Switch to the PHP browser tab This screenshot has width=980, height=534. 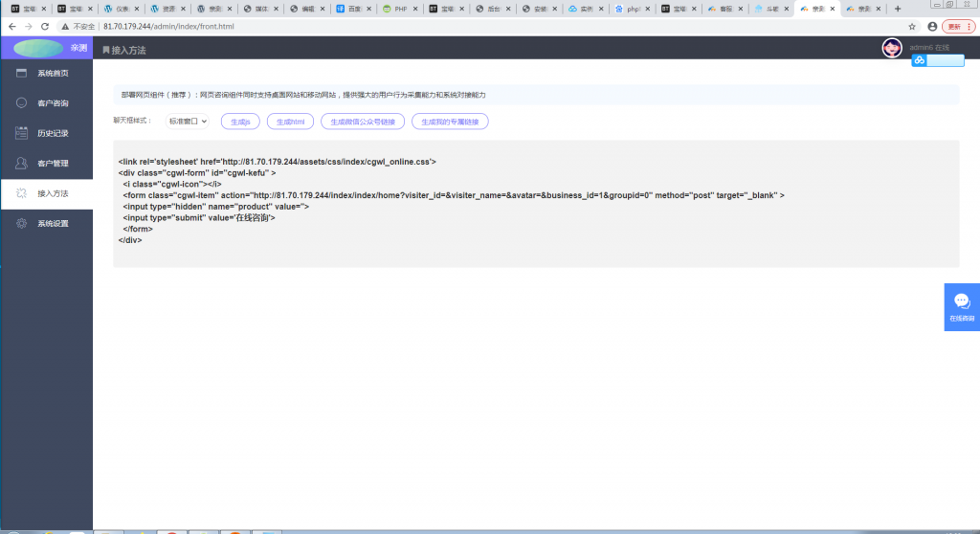click(x=400, y=9)
